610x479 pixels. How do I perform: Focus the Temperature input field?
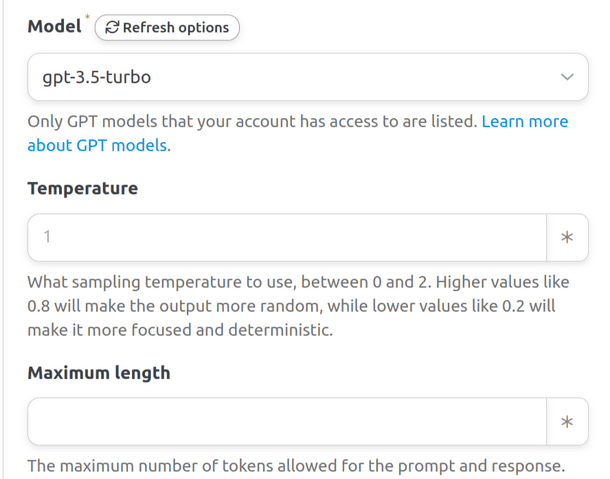coord(287,238)
